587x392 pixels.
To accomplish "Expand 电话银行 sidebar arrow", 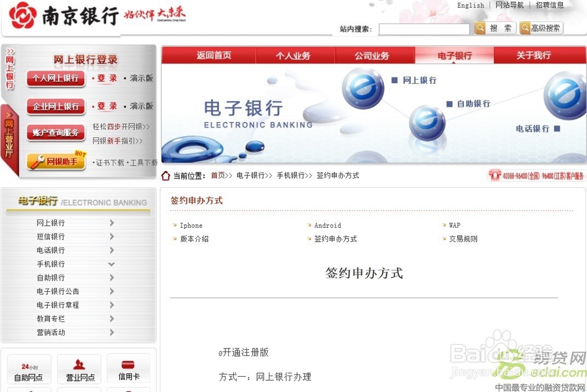I will point(112,250).
